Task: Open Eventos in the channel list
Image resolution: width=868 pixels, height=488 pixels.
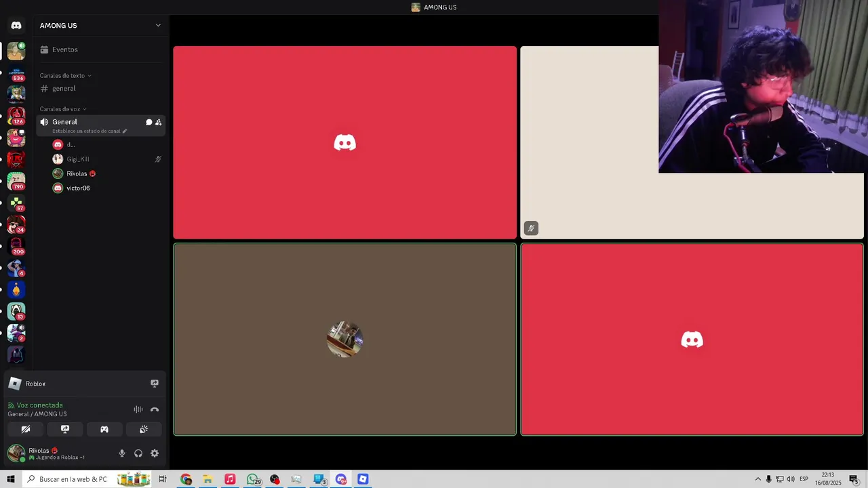Action: pyautogui.click(x=100, y=49)
